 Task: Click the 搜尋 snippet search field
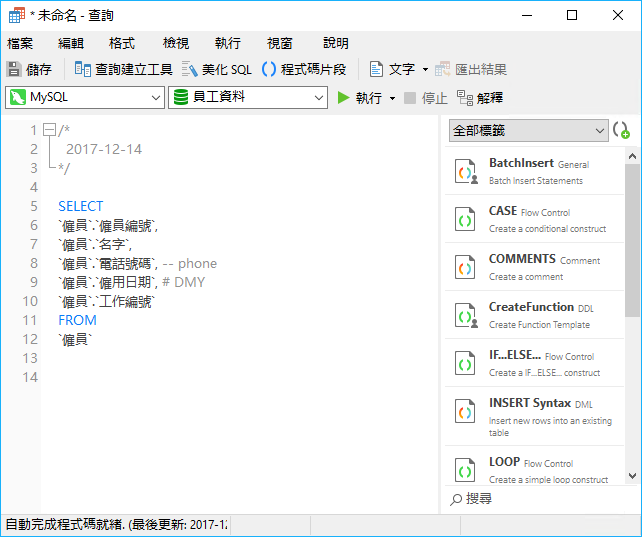click(x=540, y=498)
